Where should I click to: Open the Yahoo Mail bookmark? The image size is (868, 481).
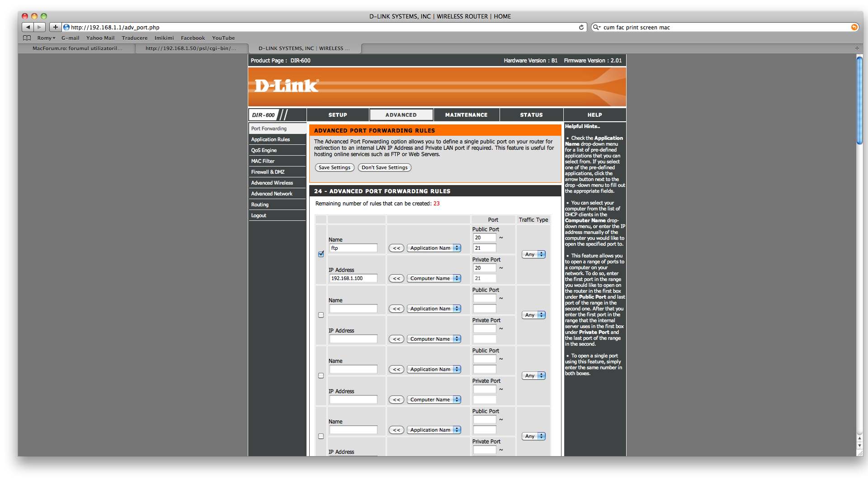pos(100,38)
